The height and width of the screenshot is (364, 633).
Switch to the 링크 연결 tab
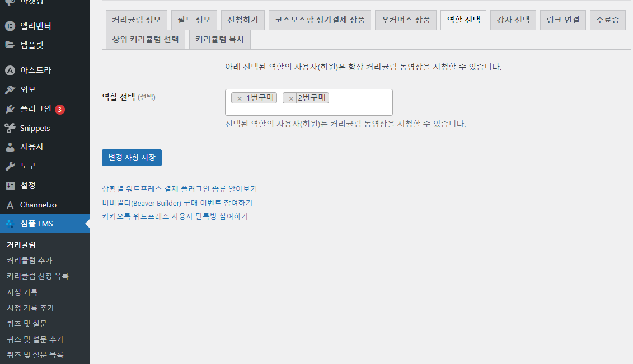(562, 20)
